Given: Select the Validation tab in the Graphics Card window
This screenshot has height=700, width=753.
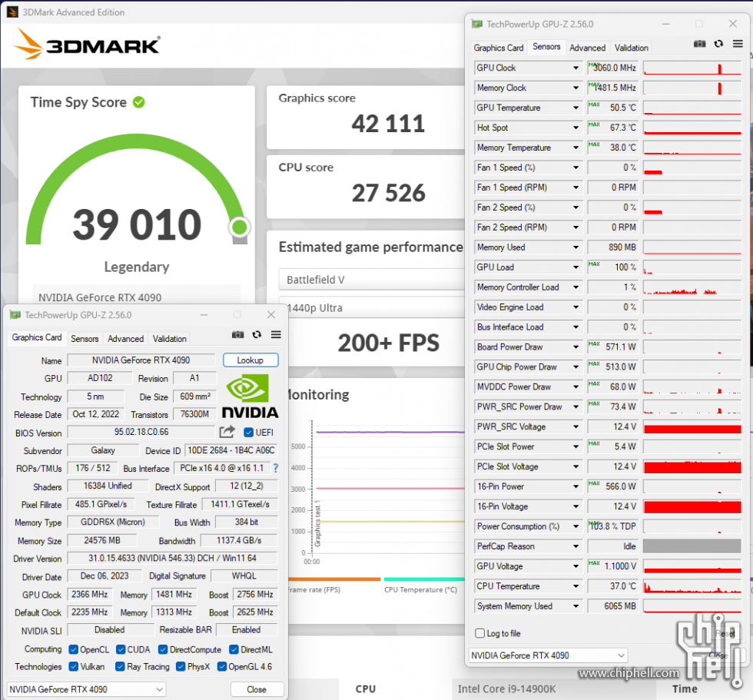Looking at the screenshot, I should pyautogui.click(x=170, y=339).
